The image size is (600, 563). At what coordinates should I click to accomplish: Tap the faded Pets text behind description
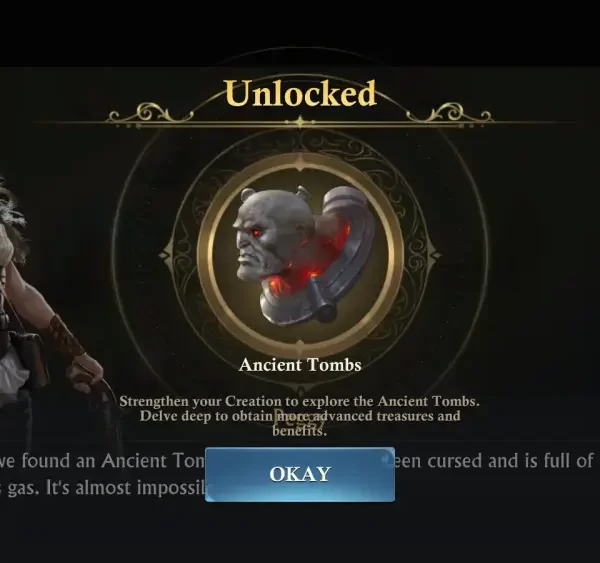click(300, 419)
